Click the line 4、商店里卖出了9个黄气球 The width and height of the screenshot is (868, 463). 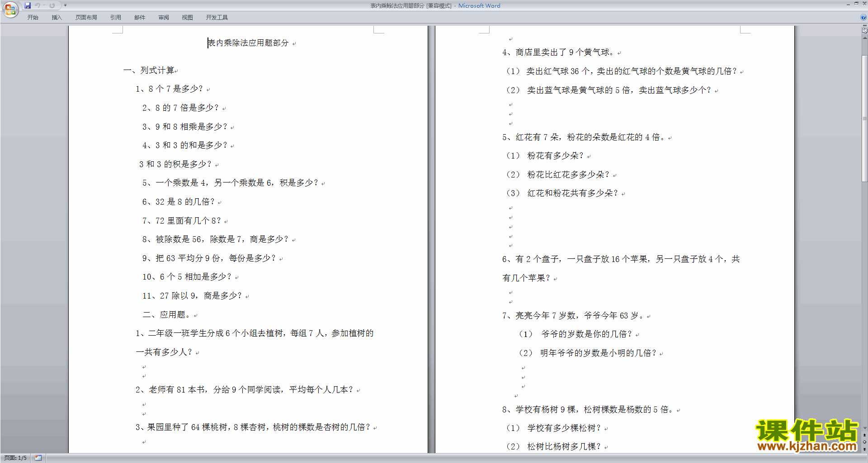[558, 52]
